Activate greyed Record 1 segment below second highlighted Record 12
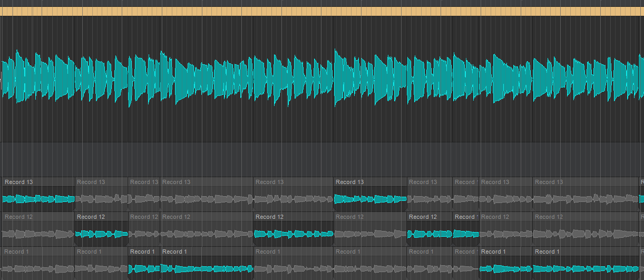This screenshot has width=644, height=280. (293, 264)
